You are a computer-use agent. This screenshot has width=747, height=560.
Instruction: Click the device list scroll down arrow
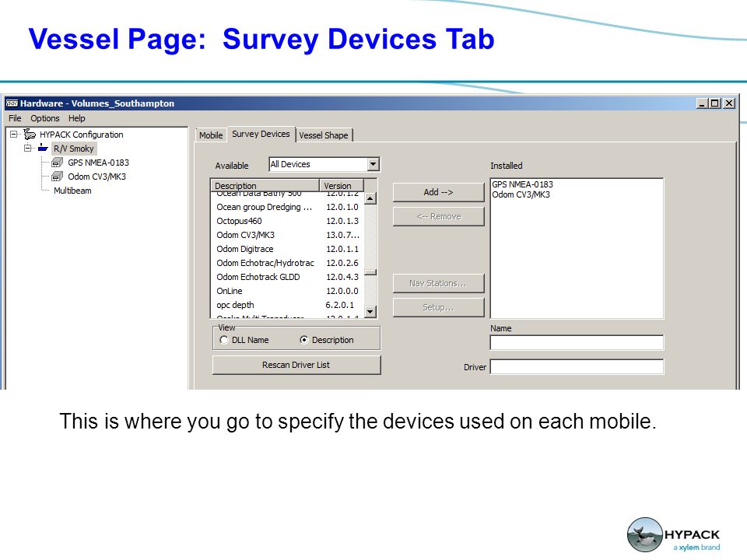pos(370,312)
